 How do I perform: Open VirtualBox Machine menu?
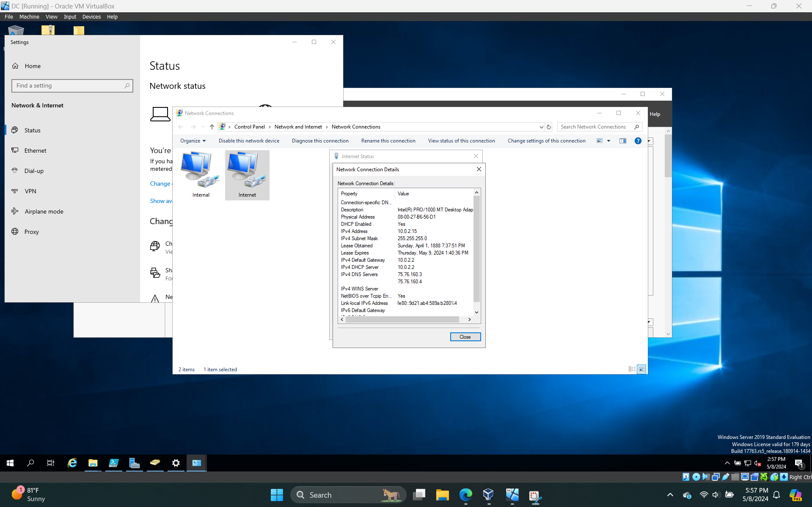(29, 17)
